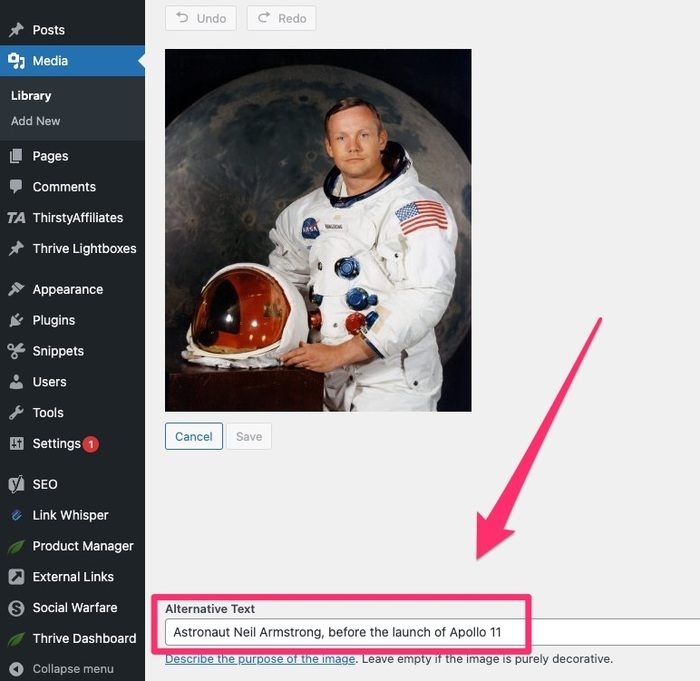
Task: Click the Appearance paintbrush icon
Action: point(17,289)
